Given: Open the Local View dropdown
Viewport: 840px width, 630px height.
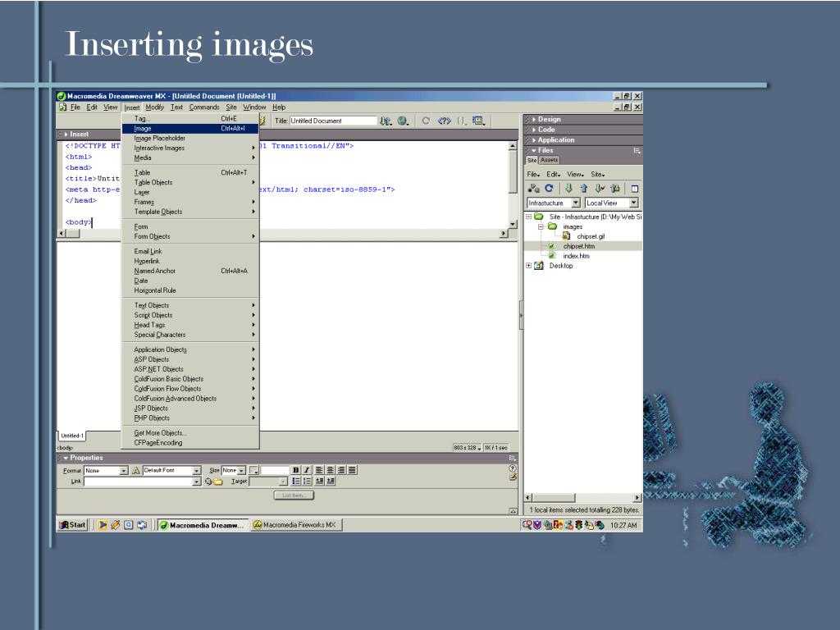Looking at the screenshot, I should point(634,203).
